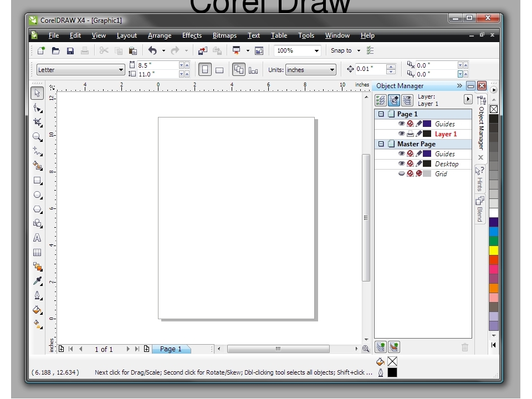Select the Crop tool
532x399 pixels.
click(x=37, y=122)
